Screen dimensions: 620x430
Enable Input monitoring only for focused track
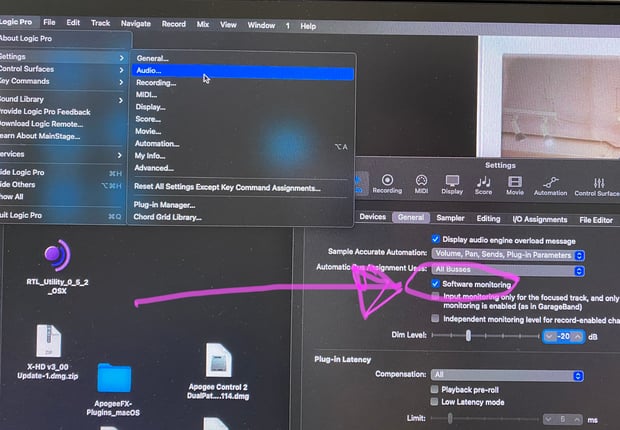tap(435, 296)
